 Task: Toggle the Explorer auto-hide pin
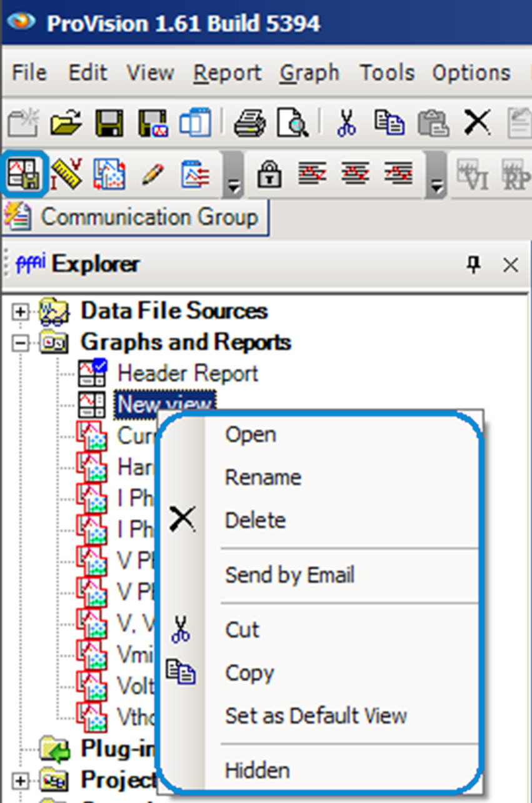click(x=474, y=264)
